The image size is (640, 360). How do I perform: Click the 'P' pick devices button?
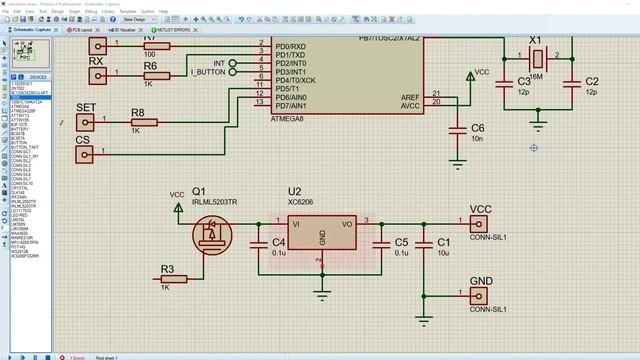pyautogui.click(x=13, y=77)
